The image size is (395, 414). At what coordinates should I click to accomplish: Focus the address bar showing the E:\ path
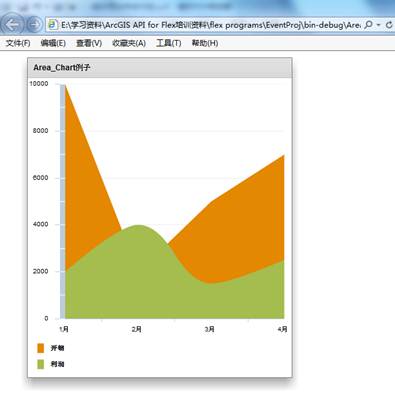pyautogui.click(x=210, y=25)
